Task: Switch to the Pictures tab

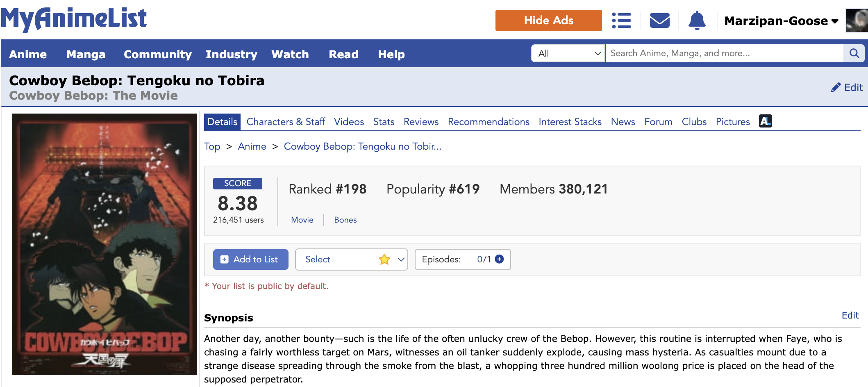Action: [733, 122]
